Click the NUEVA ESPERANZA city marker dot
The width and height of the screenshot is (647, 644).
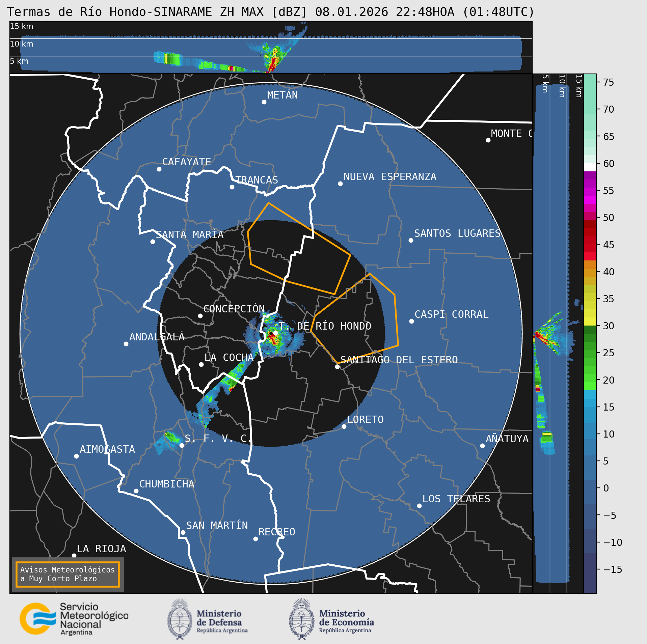click(x=340, y=184)
